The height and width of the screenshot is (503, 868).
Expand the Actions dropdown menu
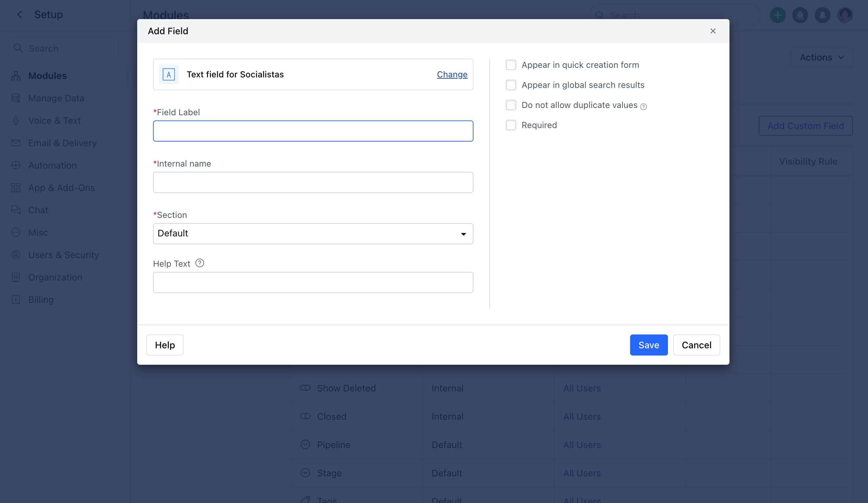tap(822, 57)
